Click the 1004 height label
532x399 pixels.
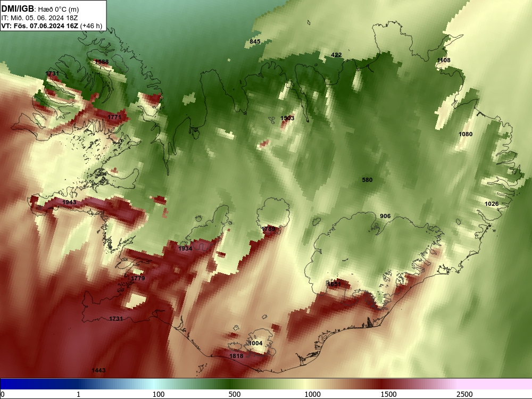(x=255, y=343)
